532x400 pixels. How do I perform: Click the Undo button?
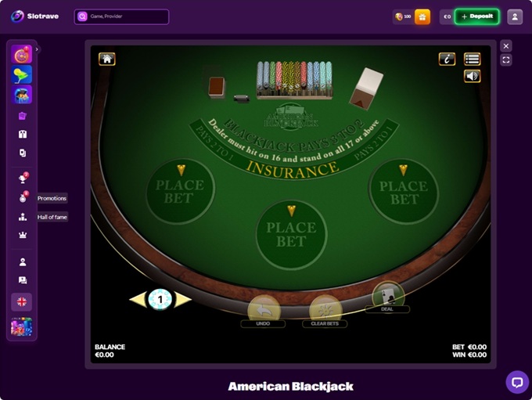pyautogui.click(x=263, y=312)
